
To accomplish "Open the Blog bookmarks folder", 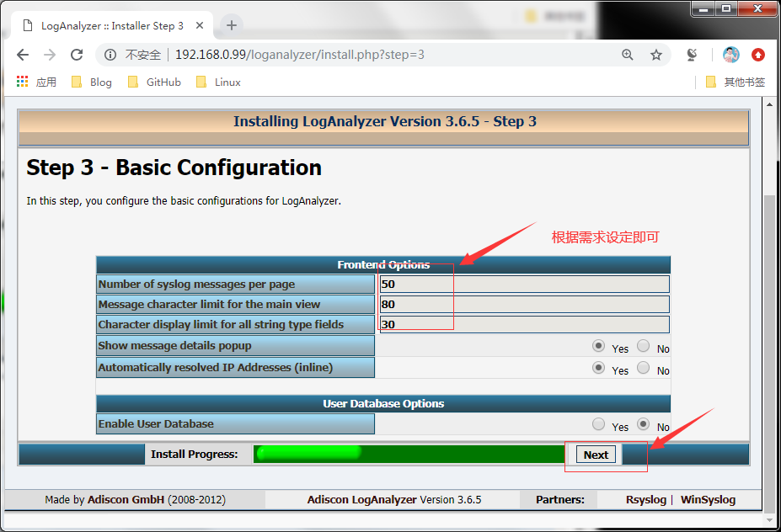I will point(92,82).
